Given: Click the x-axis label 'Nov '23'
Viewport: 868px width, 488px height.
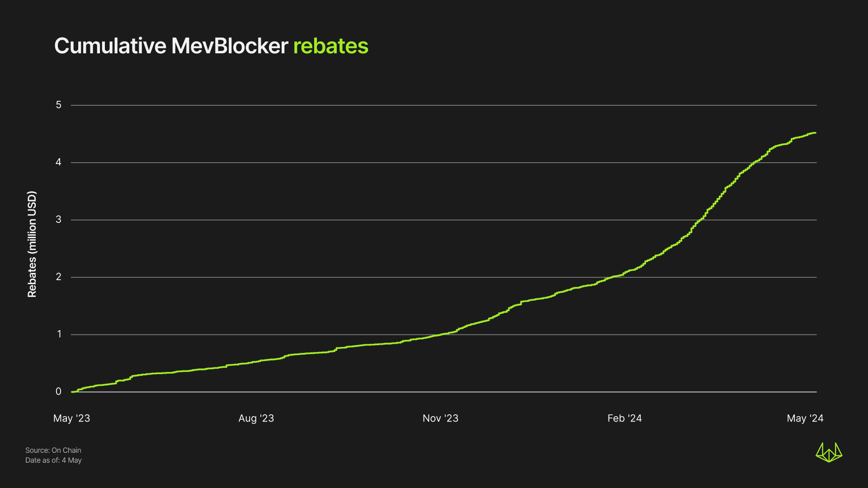Looking at the screenshot, I should pyautogui.click(x=440, y=418).
